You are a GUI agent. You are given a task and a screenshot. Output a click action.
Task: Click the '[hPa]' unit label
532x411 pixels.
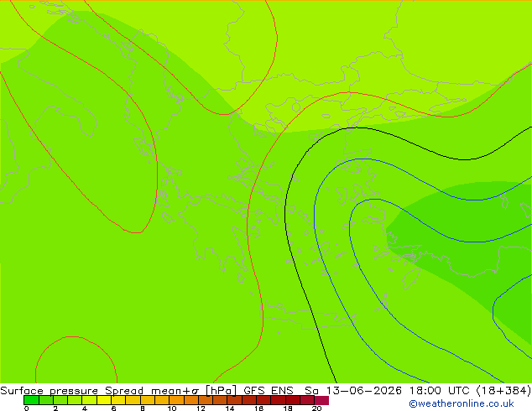(221, 391)
